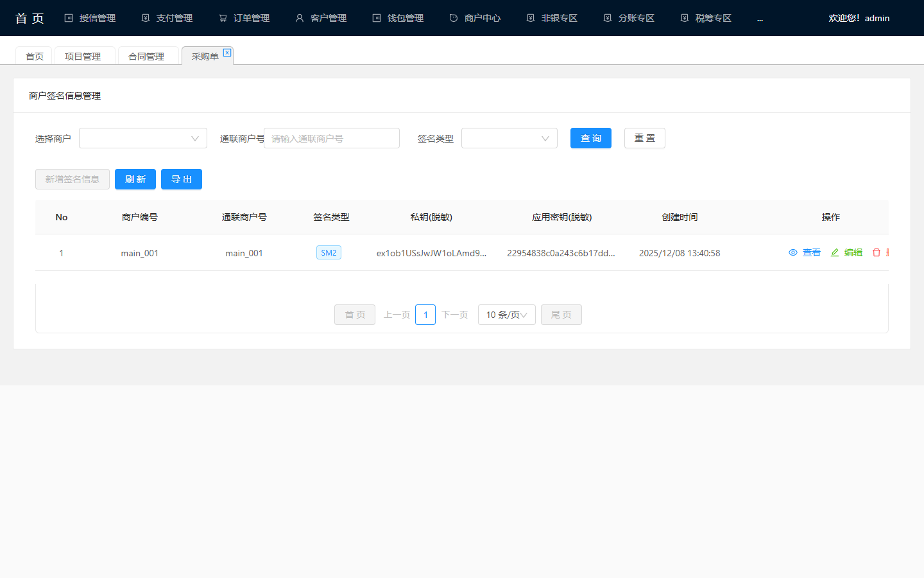Click the No column header
924x578 pixels.
[x=62, y=217]
